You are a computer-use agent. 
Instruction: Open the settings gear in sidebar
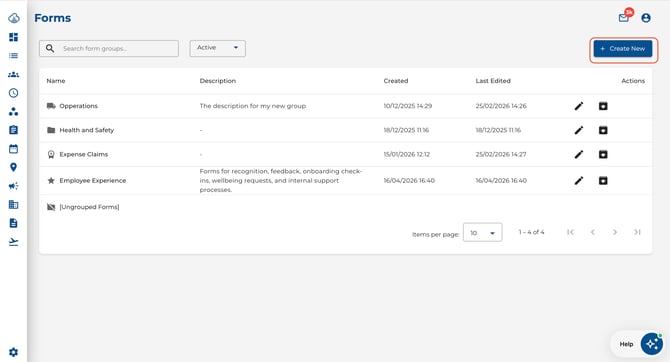13,352
